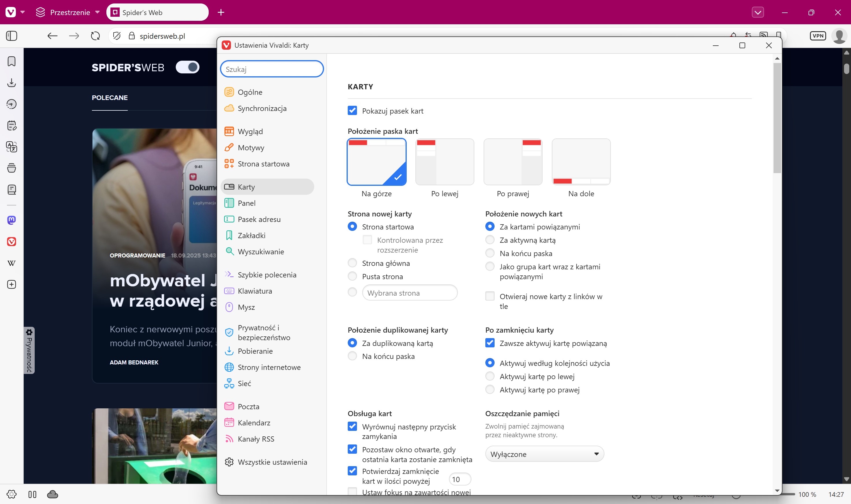851x504 pixels.
Task: Open settings gear in status bar
Action: (x=12, y=494)
